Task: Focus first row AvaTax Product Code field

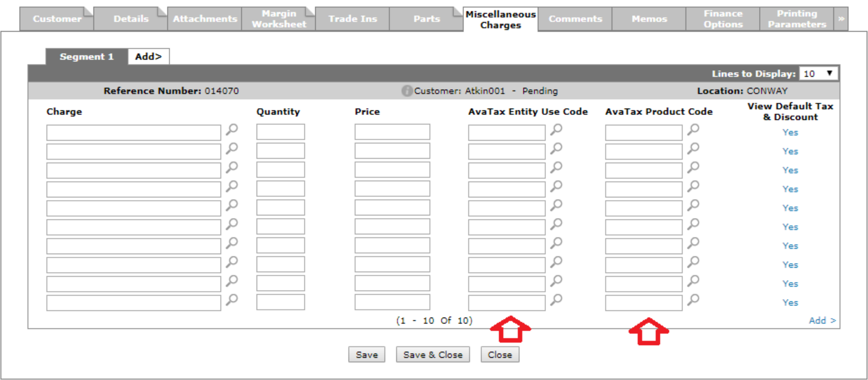Action: 644,132
